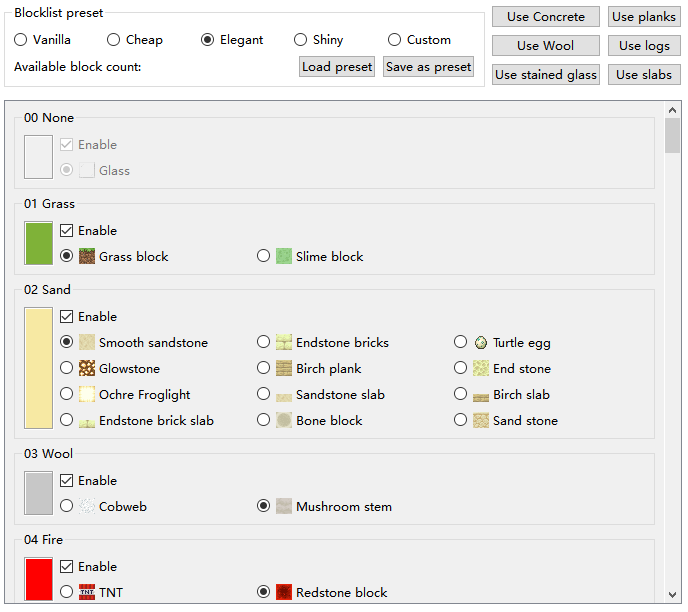Screen dimensions: 688x612
Task: Click the Redstone block icon
Action: (284, 592)
